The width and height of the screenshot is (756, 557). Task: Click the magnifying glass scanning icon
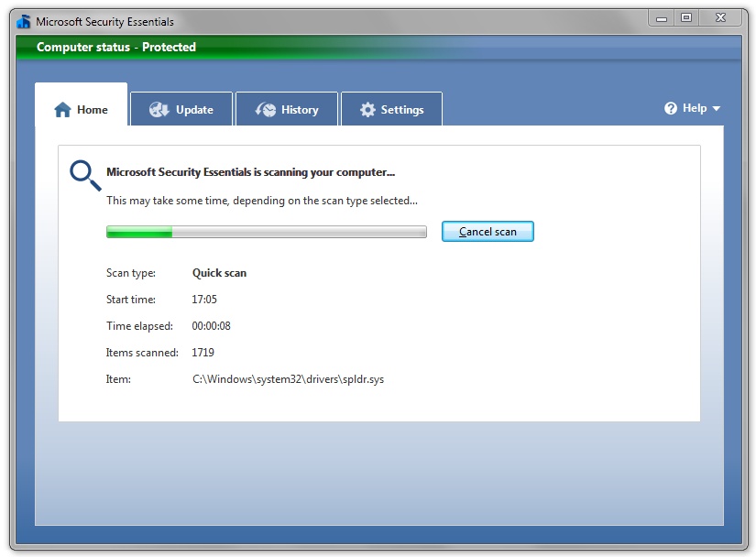pos(85,175)
